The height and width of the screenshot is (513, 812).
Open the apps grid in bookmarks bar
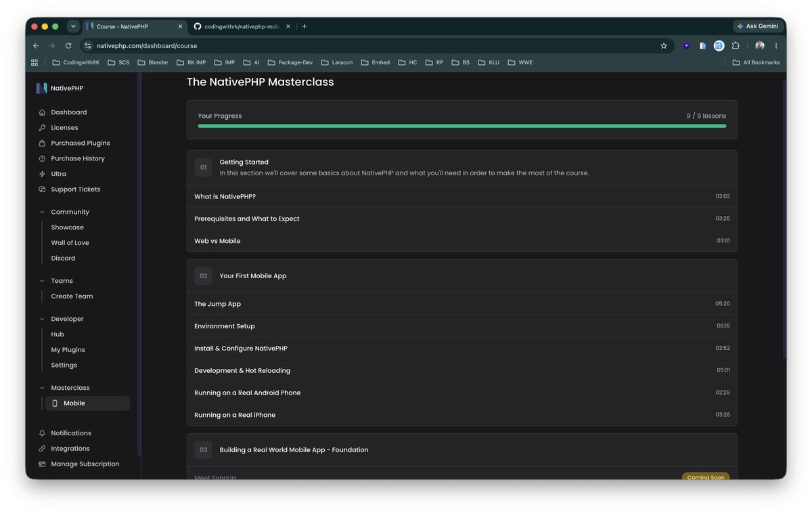[x=35, y=62]
